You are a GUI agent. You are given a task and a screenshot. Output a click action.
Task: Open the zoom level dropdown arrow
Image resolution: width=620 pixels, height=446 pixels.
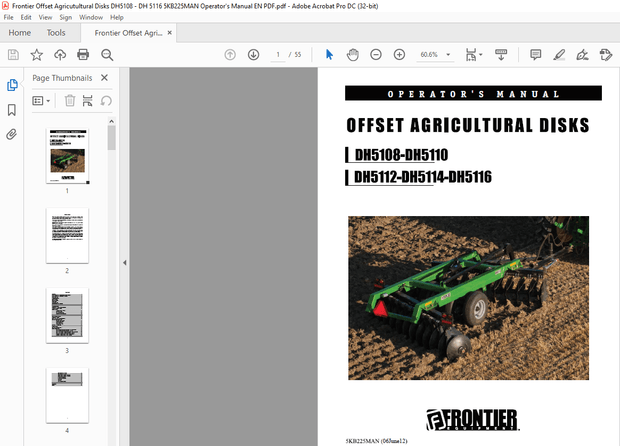(x=448, y=55)
